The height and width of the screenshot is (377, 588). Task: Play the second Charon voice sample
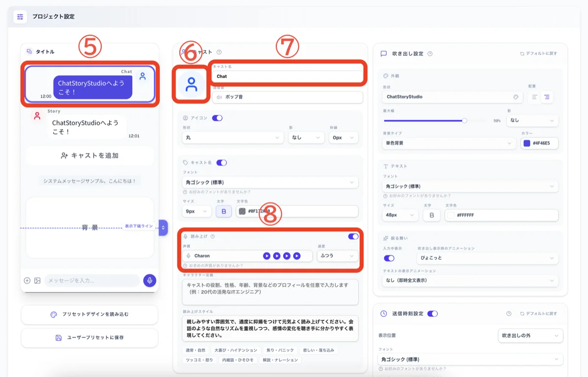pyautogui.click(x=277, y=256)
